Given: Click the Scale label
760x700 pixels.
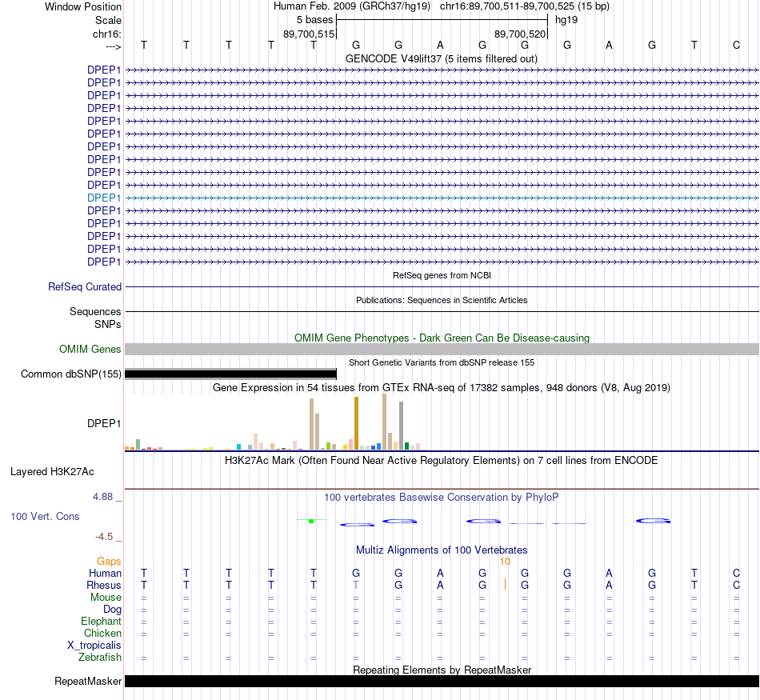Looking at the screenshot, I should pyautogui.click(x=108, y=20).
